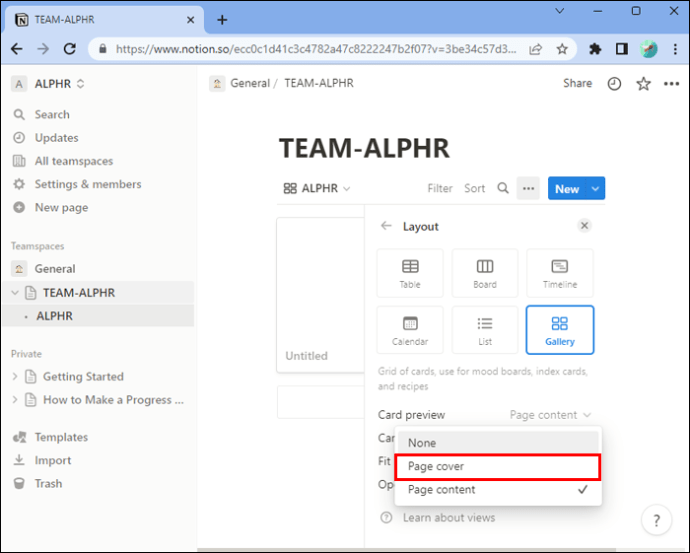Viewport: 690px width, 553px height.
Task: Click Filter in the database toolbar
Action: coord(440,188)
